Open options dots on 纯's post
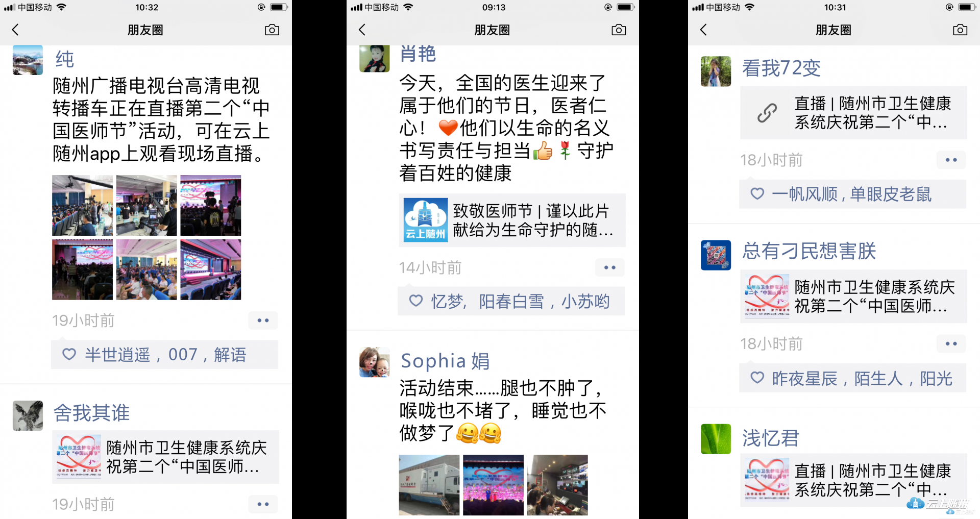This screenshot has height=519, width=980. [263, 320]
